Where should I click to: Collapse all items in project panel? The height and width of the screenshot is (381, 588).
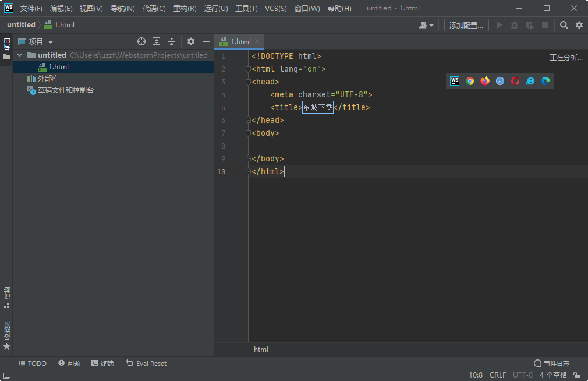171,42
